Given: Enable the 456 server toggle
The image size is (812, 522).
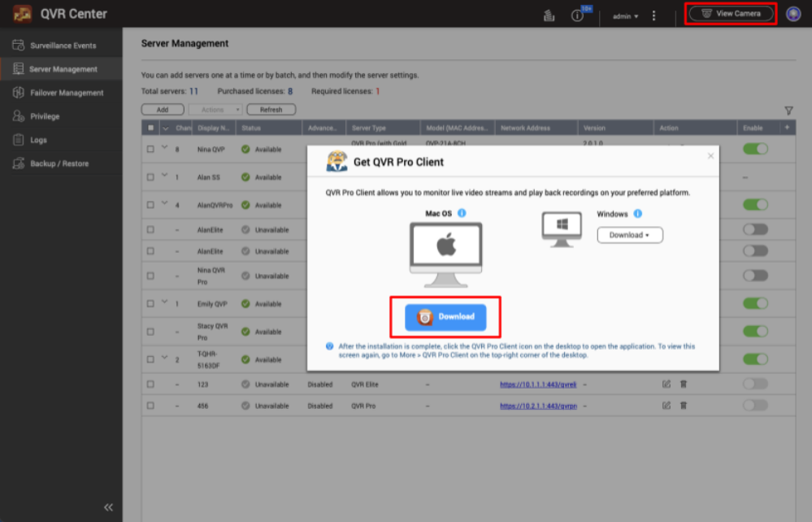Looking at the screenshot, I should [755, 406].
